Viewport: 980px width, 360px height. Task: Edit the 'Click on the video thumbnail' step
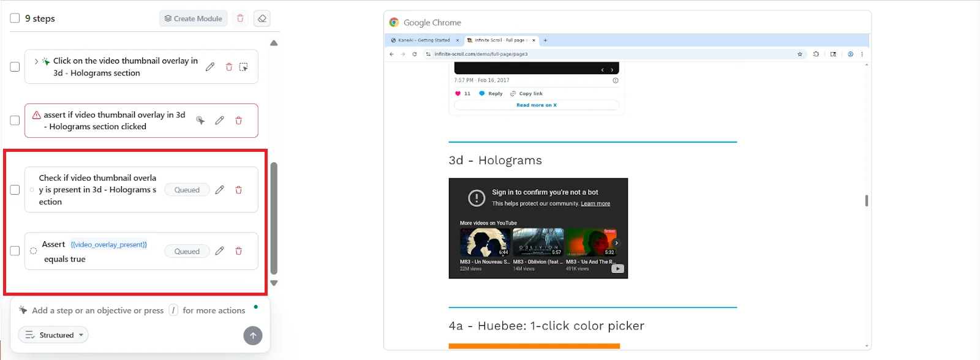pos(210,67)
